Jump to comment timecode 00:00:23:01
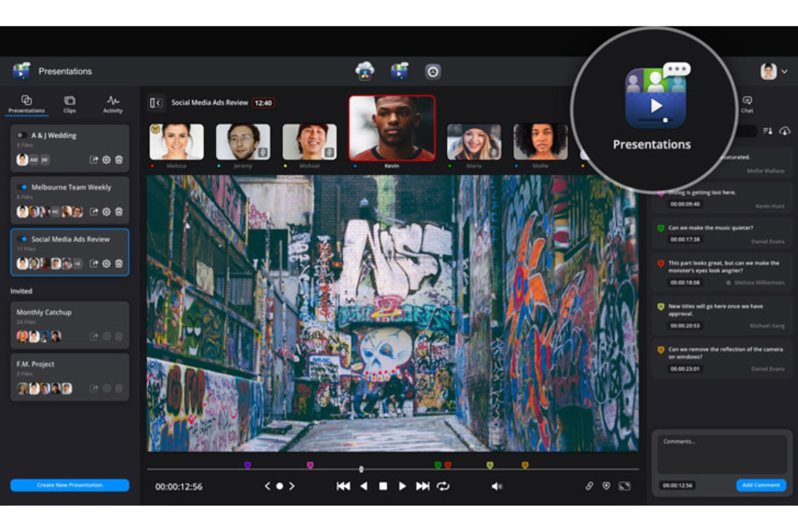 pos(685,369)
